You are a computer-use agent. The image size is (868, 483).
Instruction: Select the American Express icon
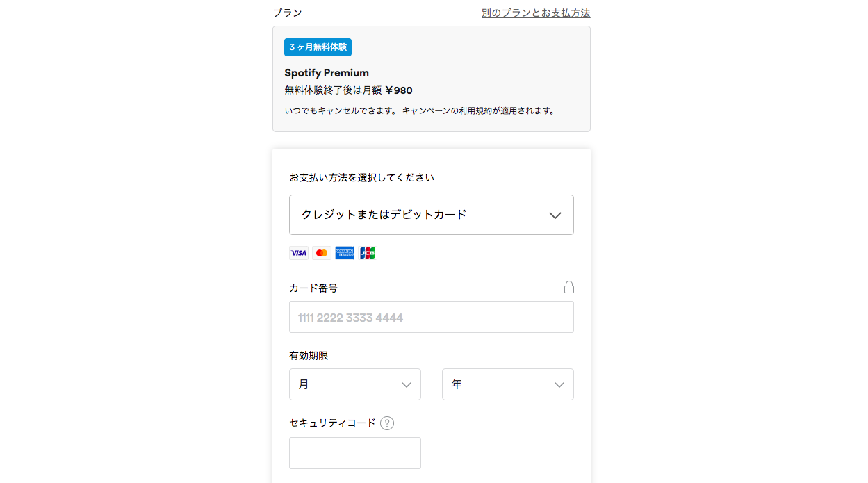[344, 252]
